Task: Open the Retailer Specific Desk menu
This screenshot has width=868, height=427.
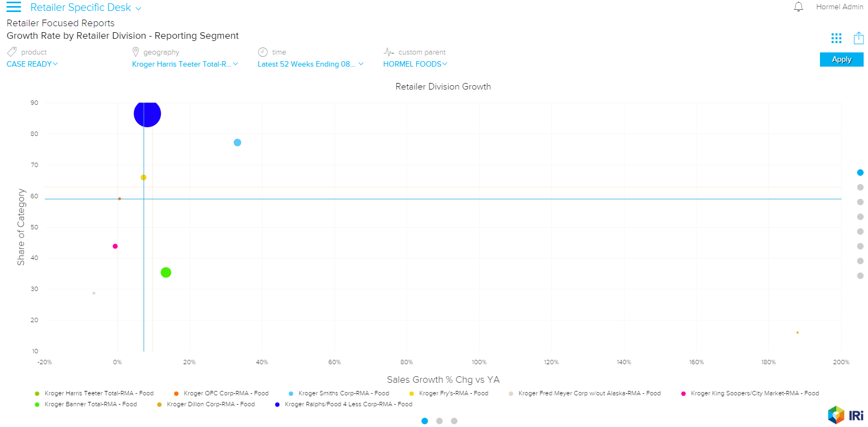Action: [86, 8]
